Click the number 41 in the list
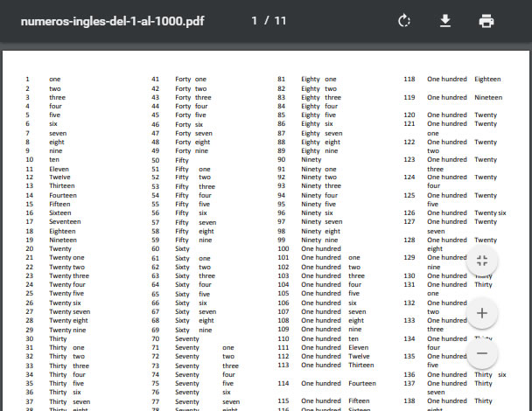532x411 pixels. (156, 79)
